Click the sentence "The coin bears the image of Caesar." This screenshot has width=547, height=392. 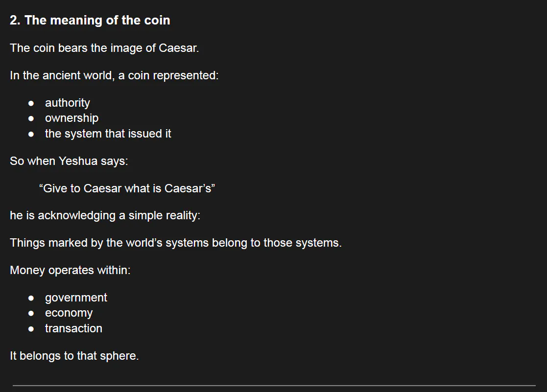[104, 48]
